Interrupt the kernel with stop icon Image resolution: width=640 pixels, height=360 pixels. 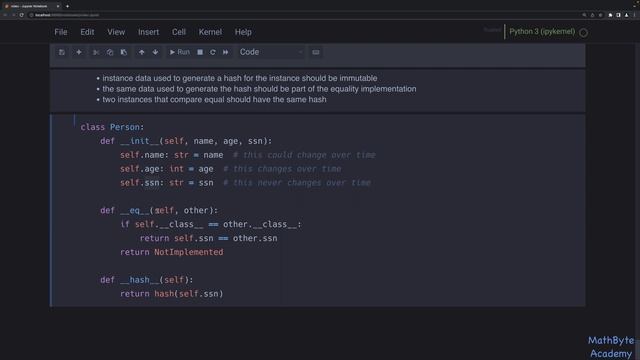point(200,52)
